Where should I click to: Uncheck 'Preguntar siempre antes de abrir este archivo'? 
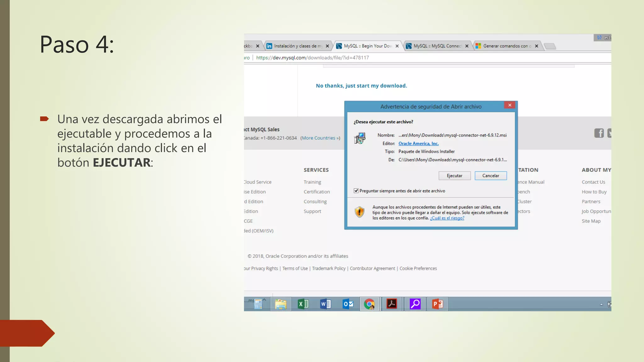pos(356,191)
